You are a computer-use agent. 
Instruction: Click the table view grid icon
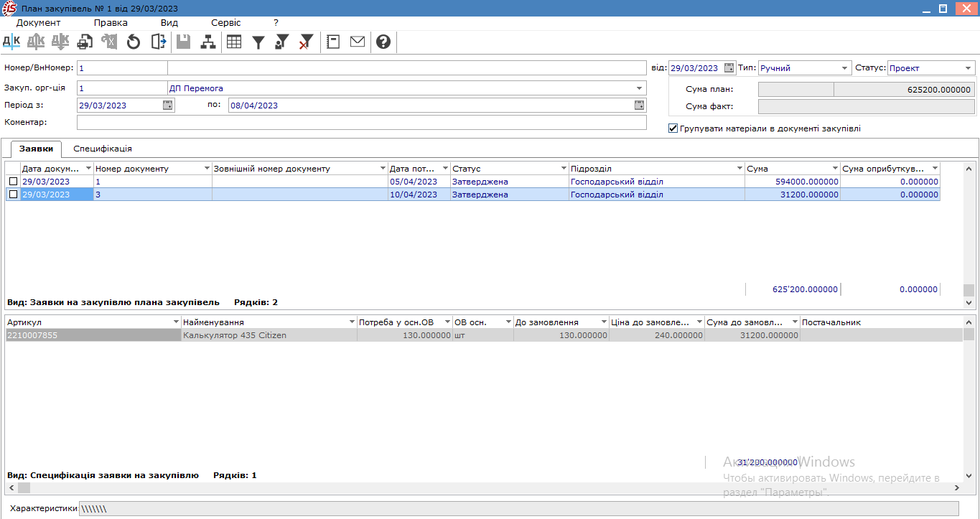234,42
